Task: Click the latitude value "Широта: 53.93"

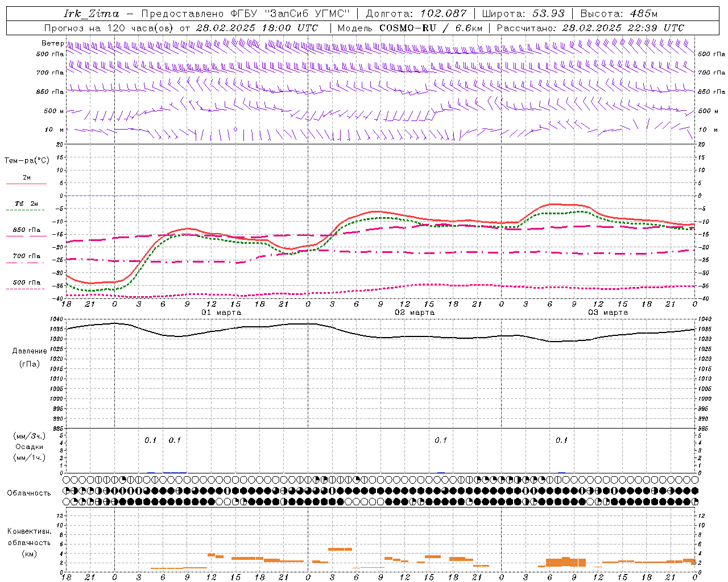Action: (x=523, y=14)
